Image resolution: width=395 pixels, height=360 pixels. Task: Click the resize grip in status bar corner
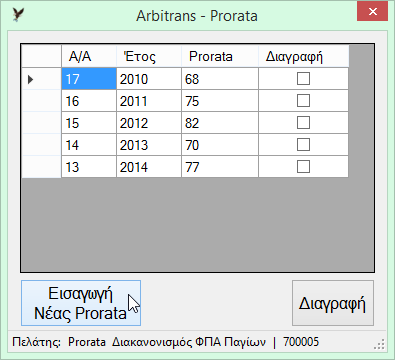click(379, 344)
